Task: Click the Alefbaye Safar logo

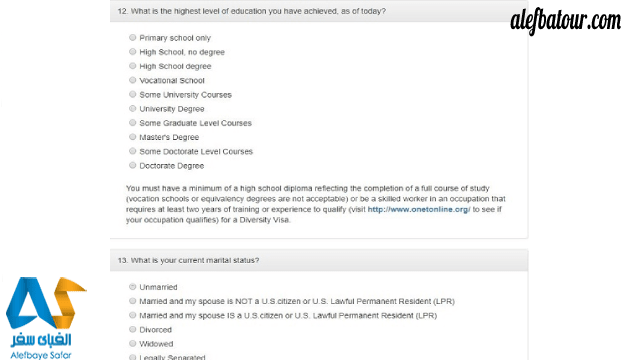Action: (x=44, y=318)
